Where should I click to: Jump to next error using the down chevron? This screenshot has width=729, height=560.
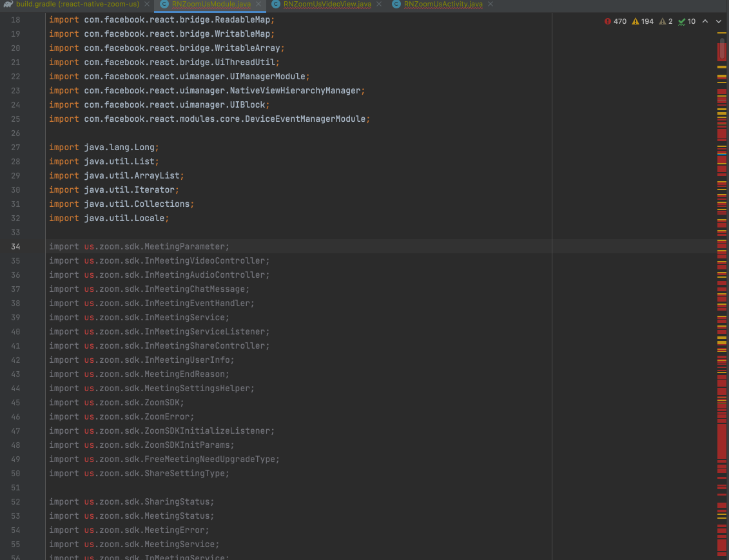(717, 21)
